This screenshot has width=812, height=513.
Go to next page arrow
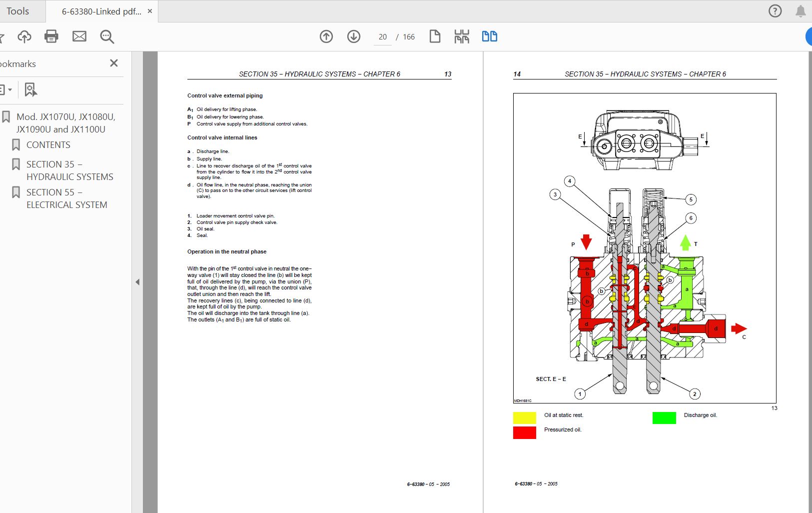click(354, 36)
